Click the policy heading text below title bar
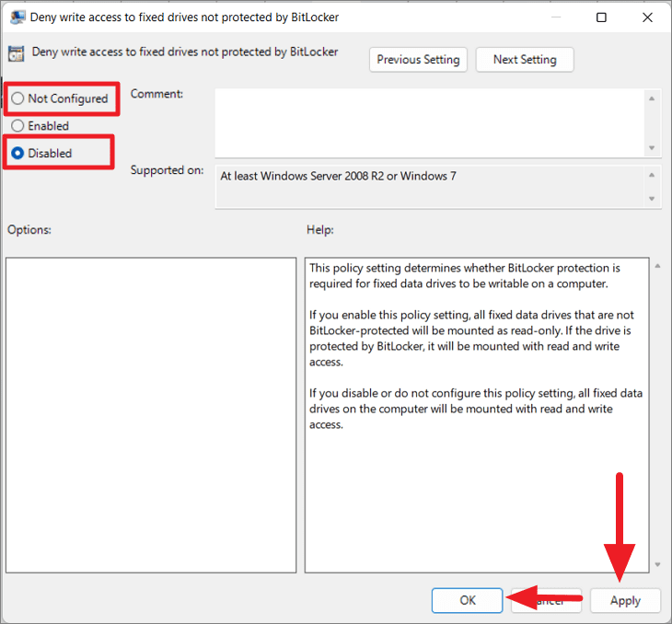The width and height of the screenshot is (672, 624). [185, 52]
